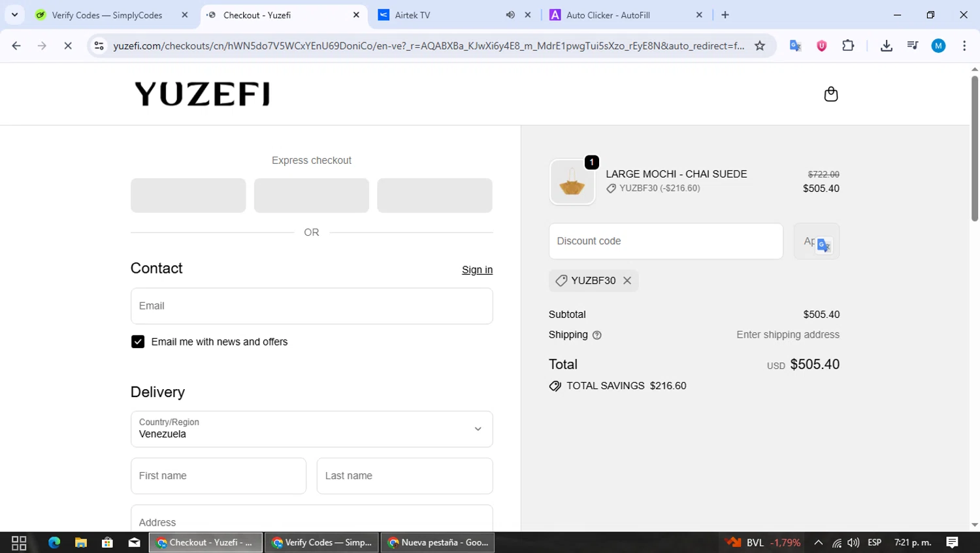Viewport: 980px width, 553px height.
Task: Click the YUZEFI logo
Action: click(x=202, y=94)
